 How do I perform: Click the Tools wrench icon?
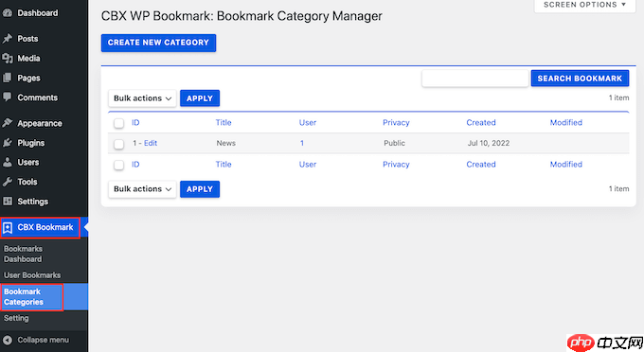coord(7,182)
